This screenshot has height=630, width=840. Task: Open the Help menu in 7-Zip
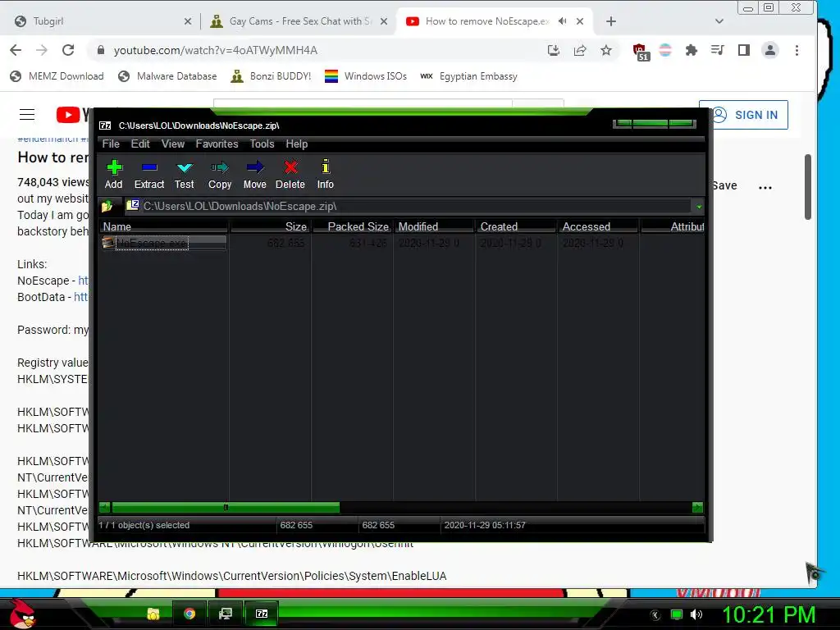[x=297, y=144]
